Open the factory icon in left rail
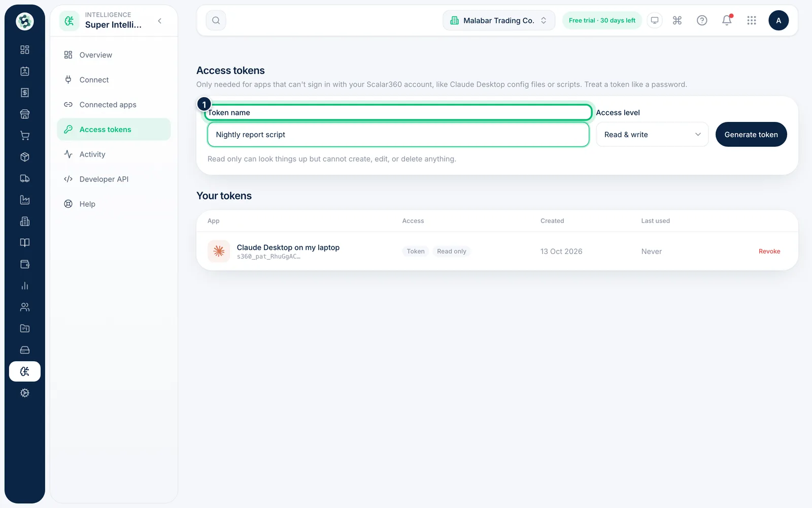The image size is (812, 508). point(24,200)
